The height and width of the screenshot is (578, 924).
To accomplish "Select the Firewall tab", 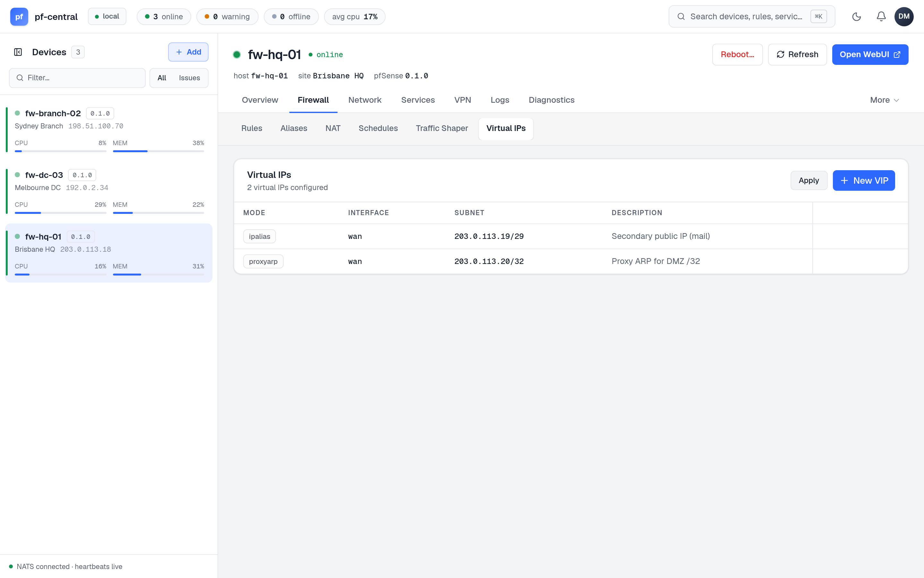I will click(313, 100).
